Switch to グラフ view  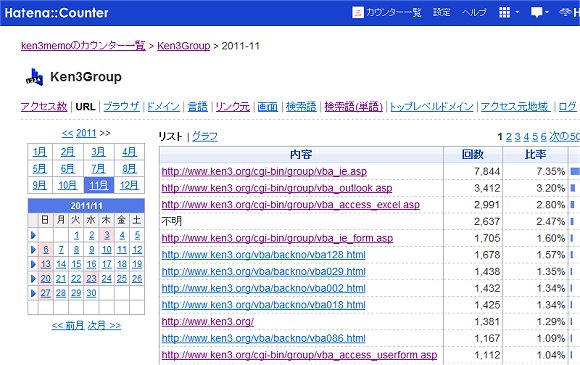pos(205,136)
